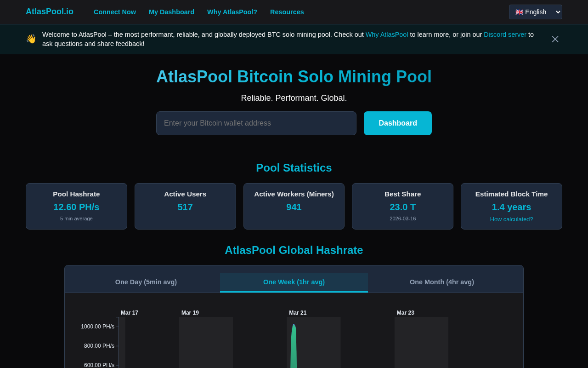
Task: Open the Resources nav item
Action: (x=287, y=12)
